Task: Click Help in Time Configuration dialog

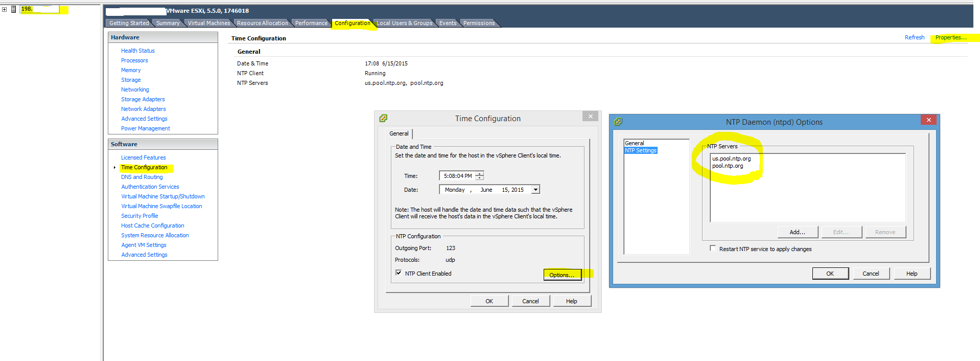Action: (x=571, y=301)
